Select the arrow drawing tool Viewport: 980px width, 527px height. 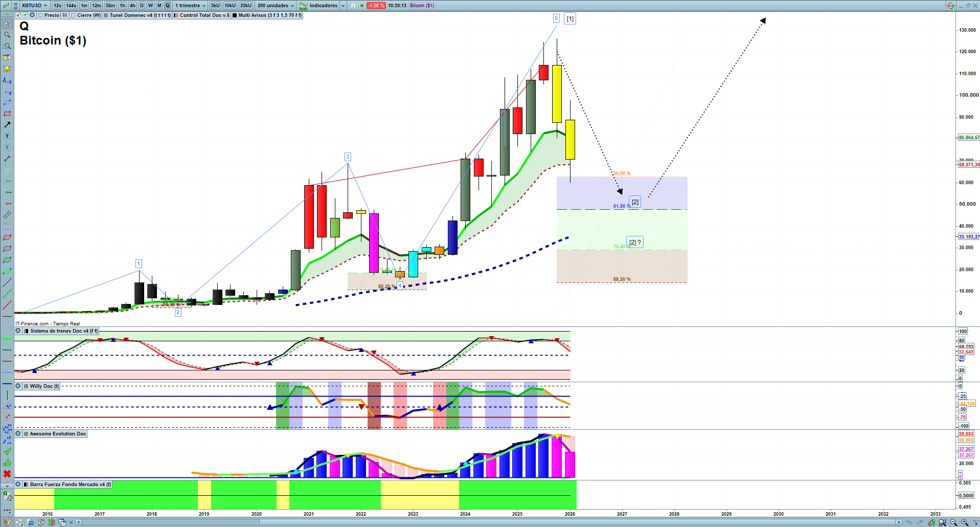(7, 125)
